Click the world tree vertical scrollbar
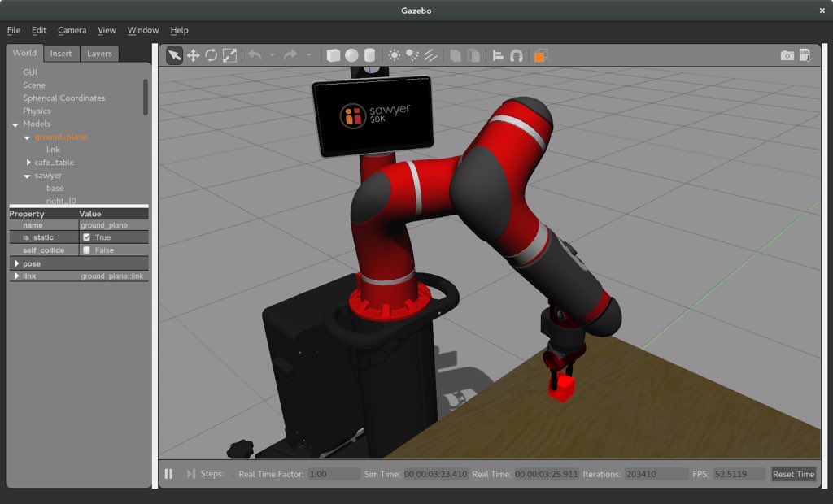The height and width of the screenshot is (504, 833). click(146, 98)
